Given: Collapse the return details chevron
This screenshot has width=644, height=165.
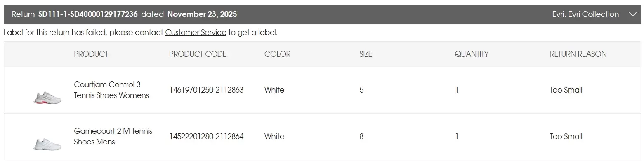Looking at the screenshot, I should point(632,14).
